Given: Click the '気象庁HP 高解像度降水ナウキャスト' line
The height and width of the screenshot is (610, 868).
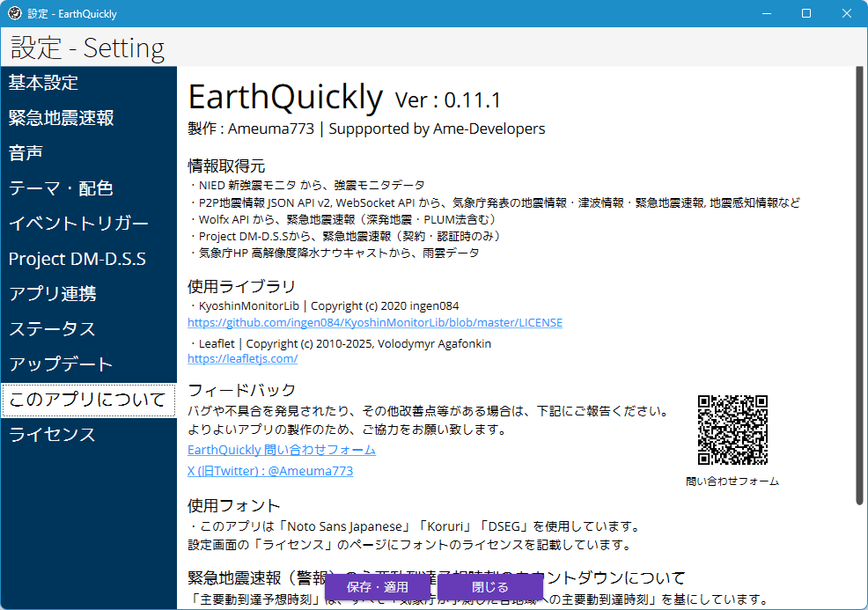Looking at the screenshot, I should 334,253.
